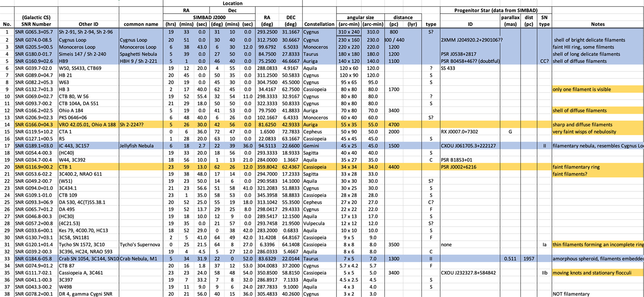The width and height of the screenshot is (644, 297).
Task: Select note 'moving knots and stationary flocculi'
Action: [598, 272]
